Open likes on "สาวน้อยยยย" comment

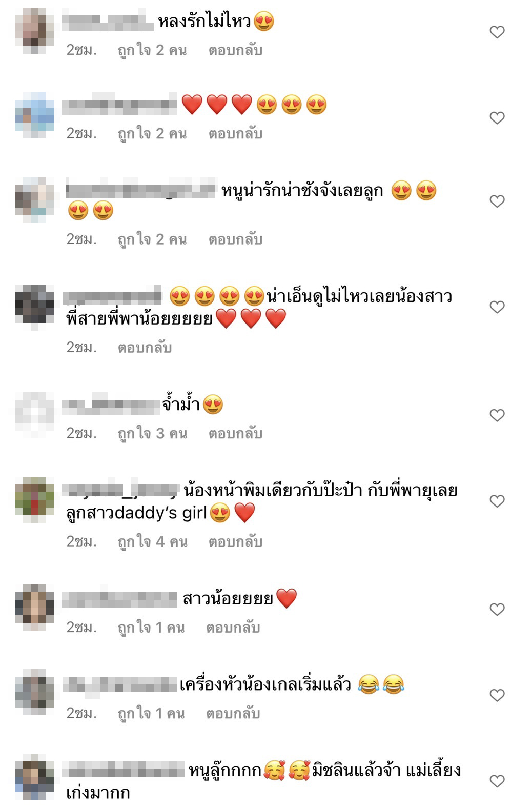point(151,628)
